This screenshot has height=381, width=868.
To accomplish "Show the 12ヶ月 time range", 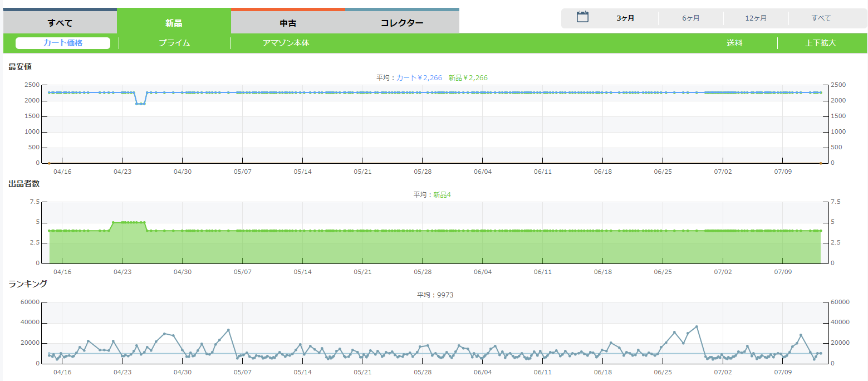I will click(756, 18).
